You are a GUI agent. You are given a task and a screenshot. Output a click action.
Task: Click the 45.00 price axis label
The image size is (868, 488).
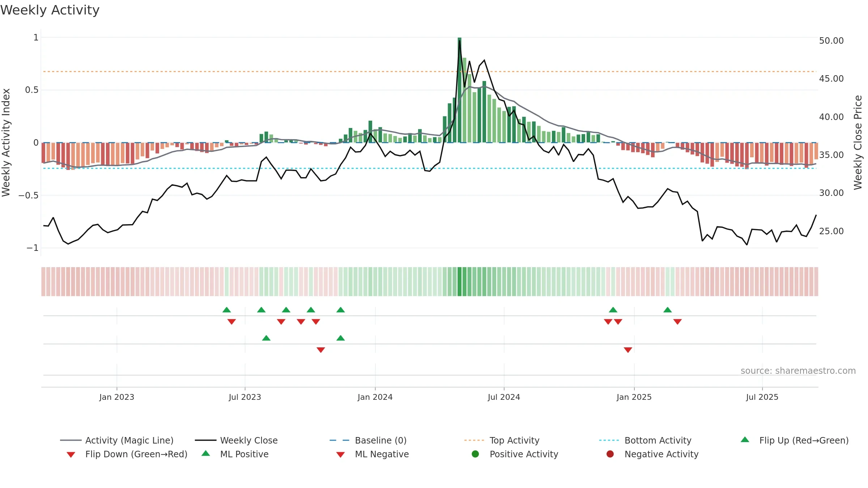pyautogui.click(x=831, y=78)
